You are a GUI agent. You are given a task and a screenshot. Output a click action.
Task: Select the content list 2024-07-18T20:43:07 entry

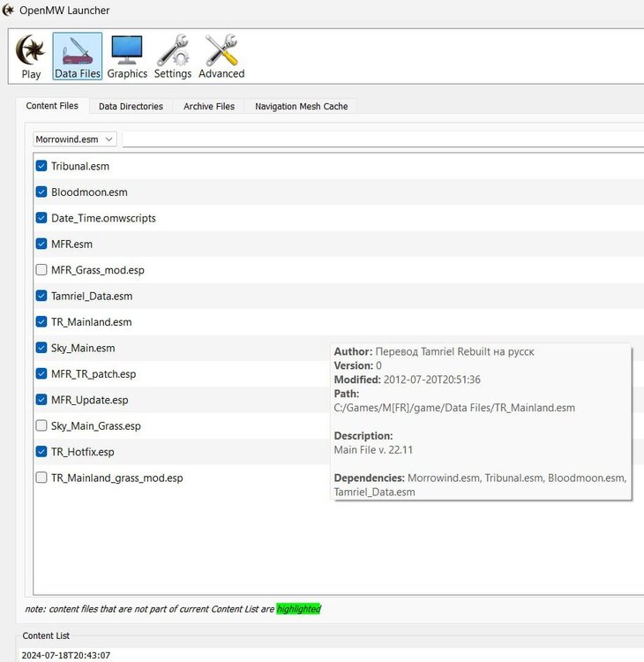tap(66, 655)
